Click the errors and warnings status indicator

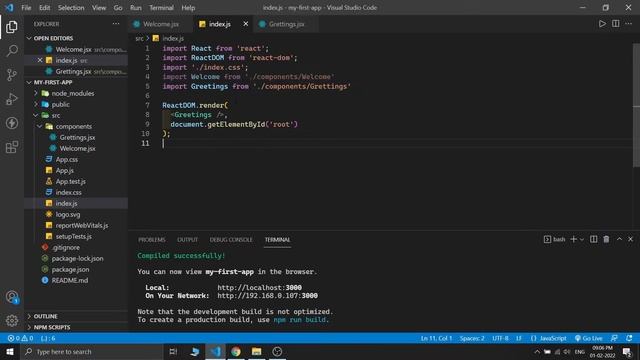(20, 338)
